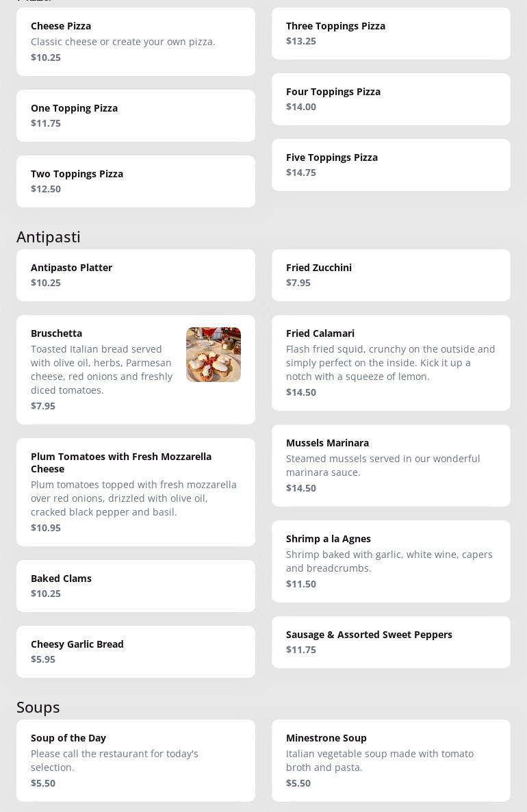
Task: Open Sausage & Assorted Sweet Peppers
Action: 391,642
